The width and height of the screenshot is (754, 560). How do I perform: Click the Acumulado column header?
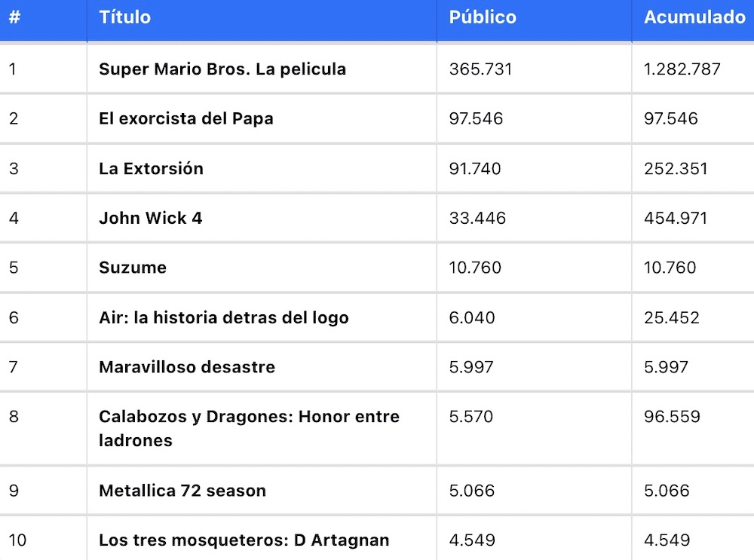(694, 17)
